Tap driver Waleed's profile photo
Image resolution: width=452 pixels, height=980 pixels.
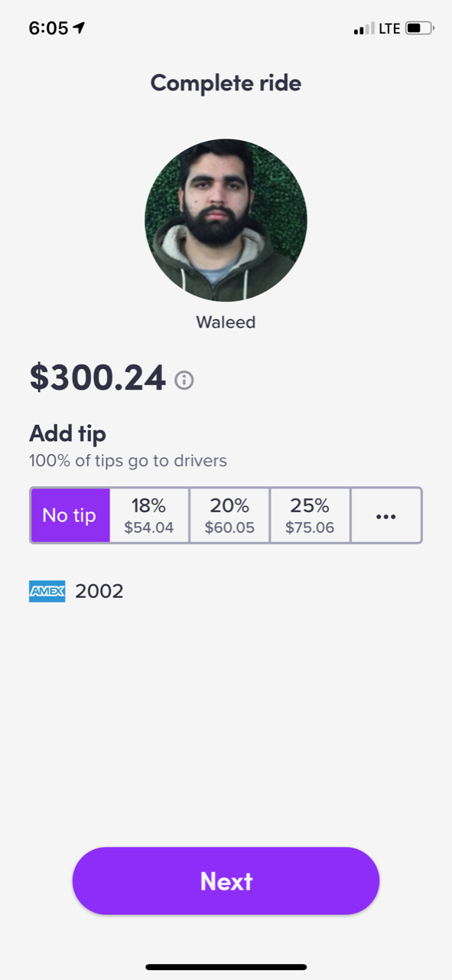click(x=226, y=220)
